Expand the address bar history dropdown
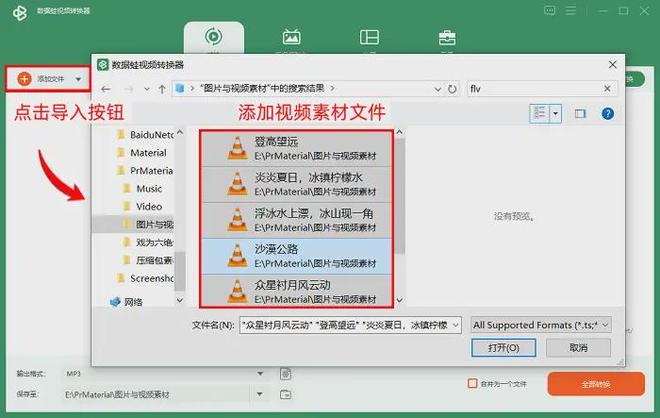The height and width of the screenshot is (418, 660). click(437, 89)
